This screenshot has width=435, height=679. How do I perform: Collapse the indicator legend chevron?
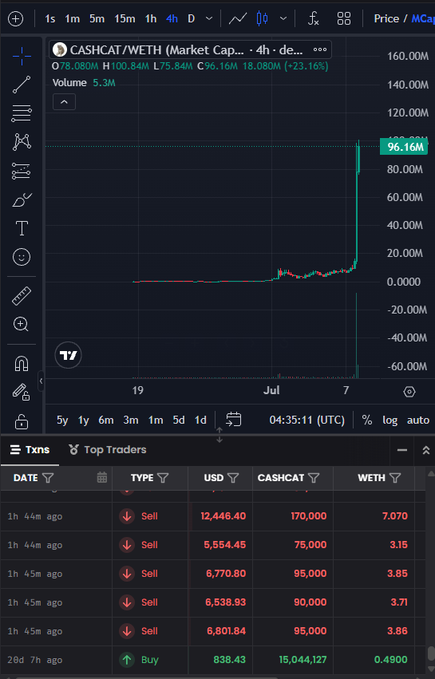pos(64,102)
